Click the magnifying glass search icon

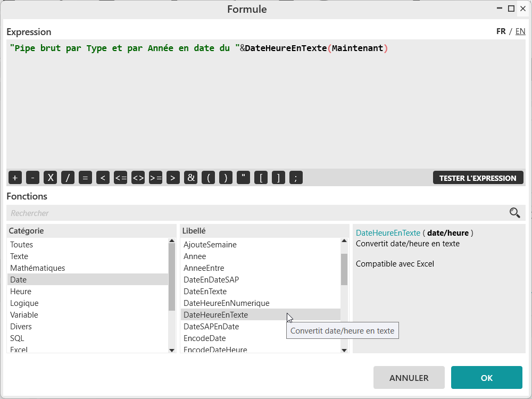514,213
